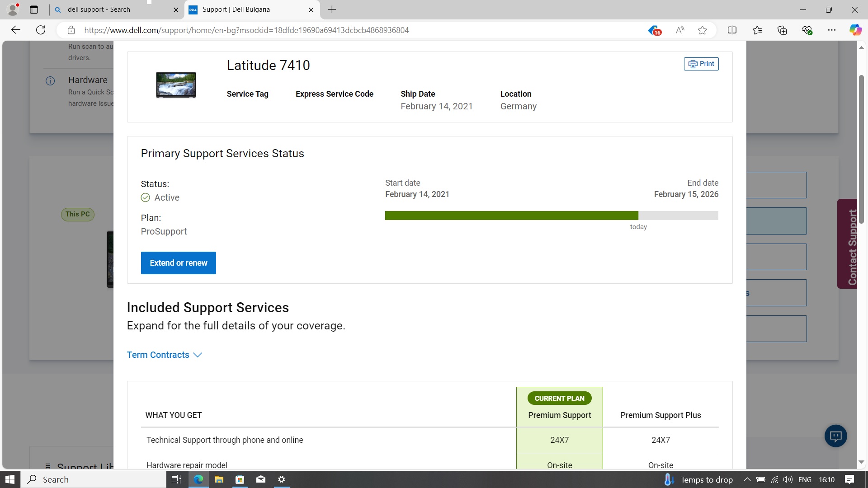Screen dimensions: 868x488
Task: Open the volume speaker tray icon
Action: coord(788,479)
